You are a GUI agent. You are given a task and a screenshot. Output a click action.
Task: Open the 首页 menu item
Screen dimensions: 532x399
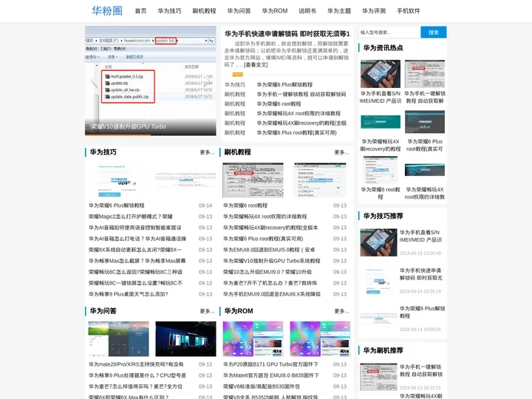(140, 11)
